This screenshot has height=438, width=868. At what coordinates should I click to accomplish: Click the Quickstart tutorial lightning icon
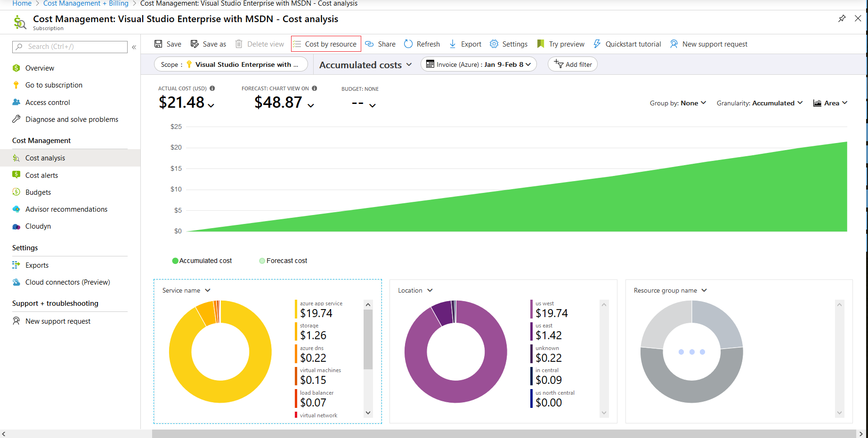(597, 44)
